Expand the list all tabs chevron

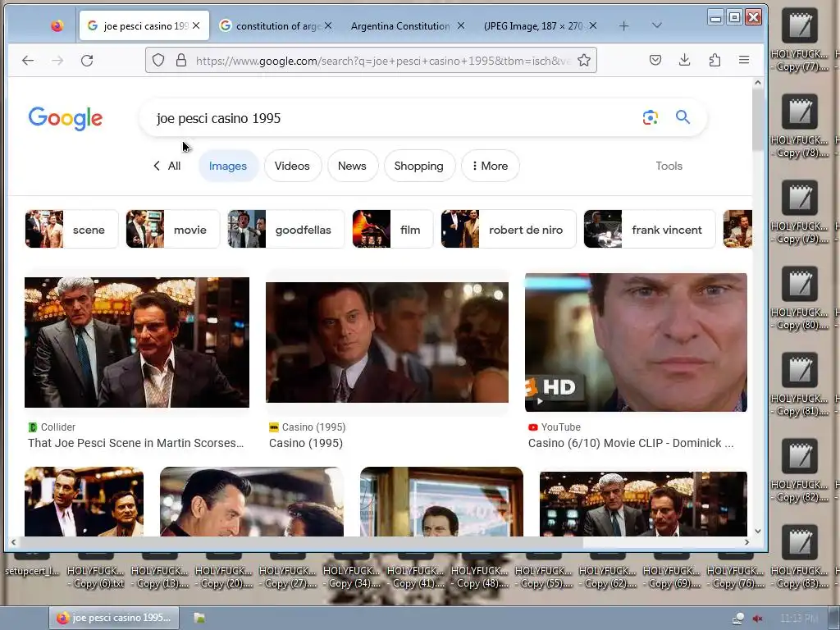click(x=657, y=25)
